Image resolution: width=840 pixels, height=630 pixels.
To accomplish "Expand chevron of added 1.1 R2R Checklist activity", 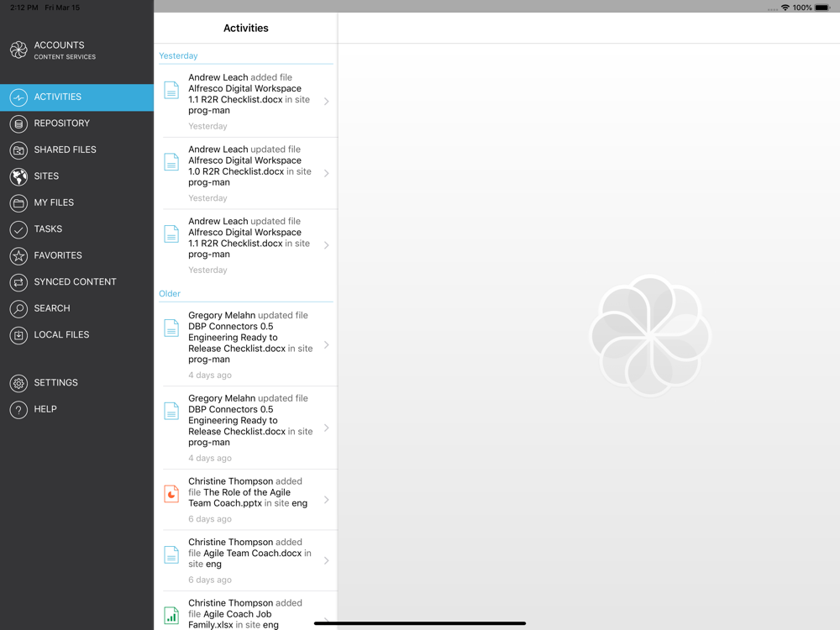I will [326, 102].
